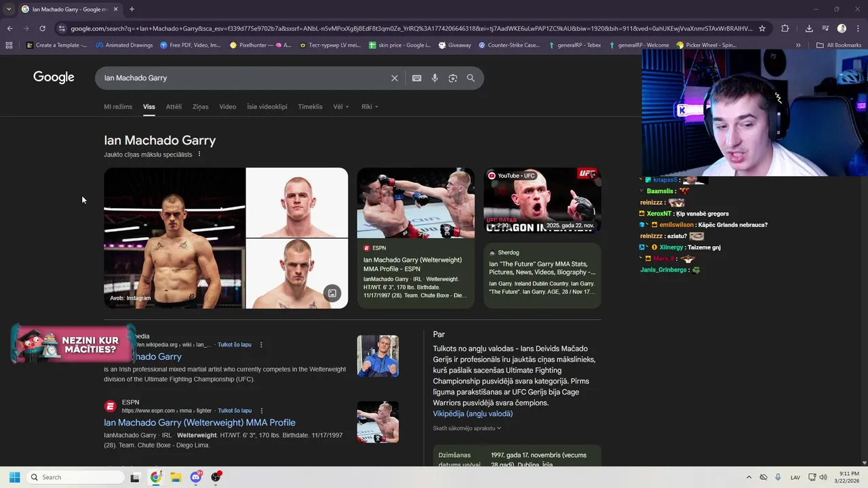
Task: Open the volume control in system tray
Action: [823, 477]
